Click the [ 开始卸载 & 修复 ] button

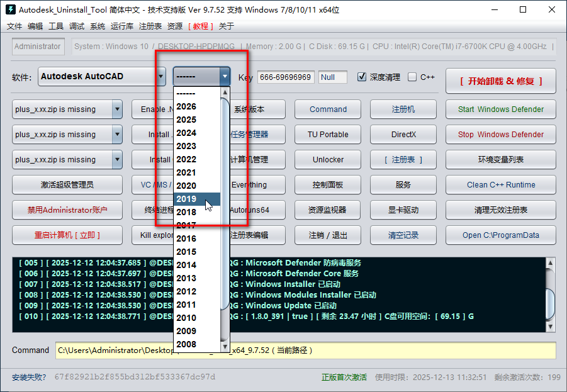(500, 81)
